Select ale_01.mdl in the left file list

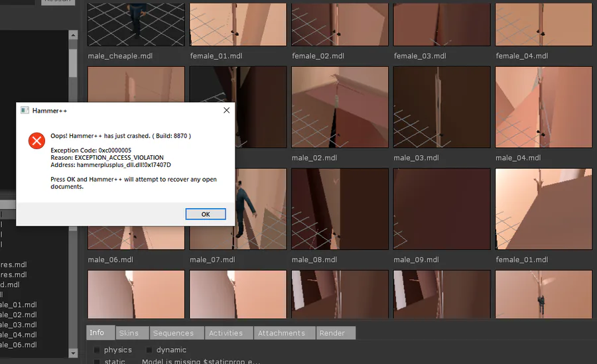[19, 304]
